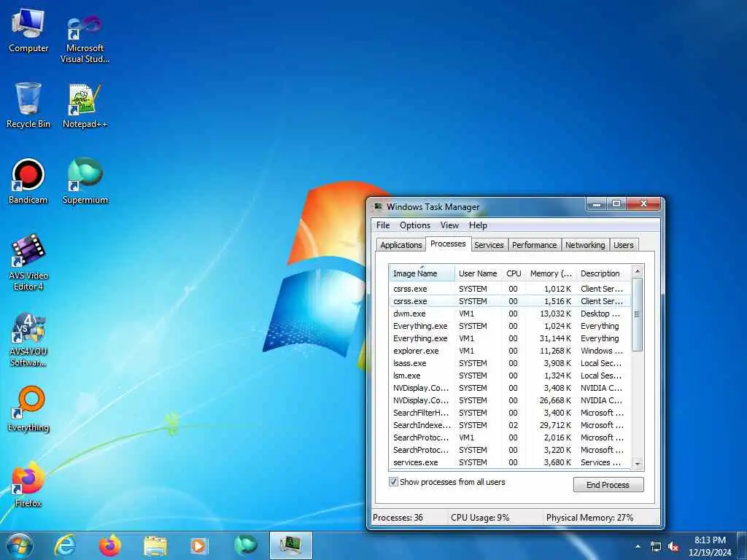Sort by the Description column header
The image size is (747, 560).
coord(603,273)
